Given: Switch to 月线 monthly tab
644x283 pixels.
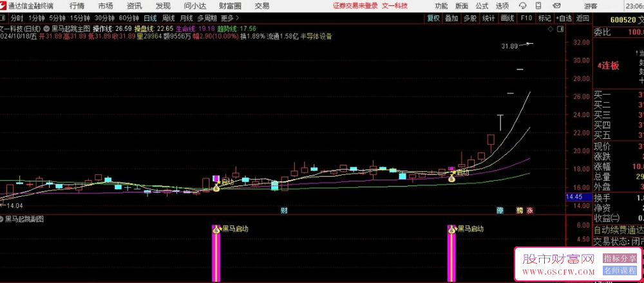Looking at the screenshot, I should (186, 18).
